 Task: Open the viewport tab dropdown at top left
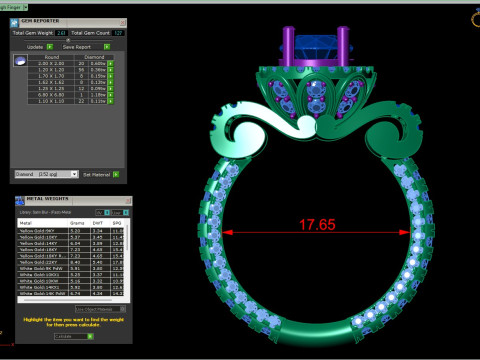click(25, 7)
